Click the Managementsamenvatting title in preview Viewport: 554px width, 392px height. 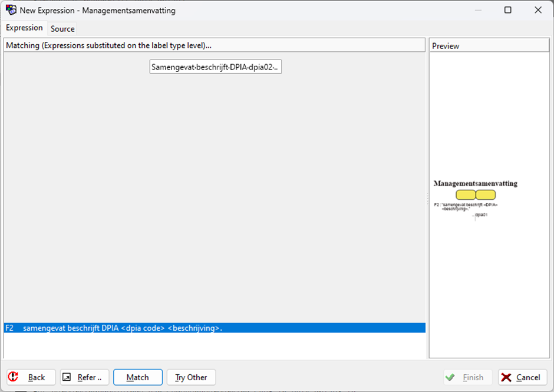coord(475,183)
